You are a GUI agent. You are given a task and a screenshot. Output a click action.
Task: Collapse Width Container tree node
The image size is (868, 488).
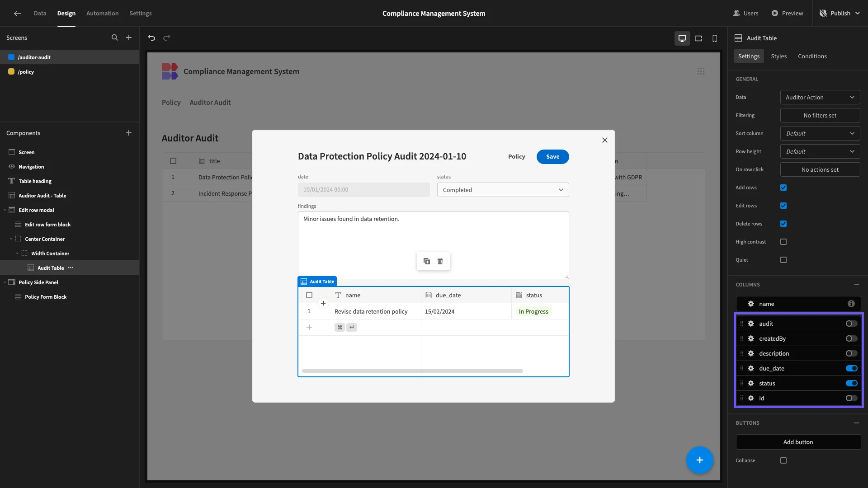17,253
